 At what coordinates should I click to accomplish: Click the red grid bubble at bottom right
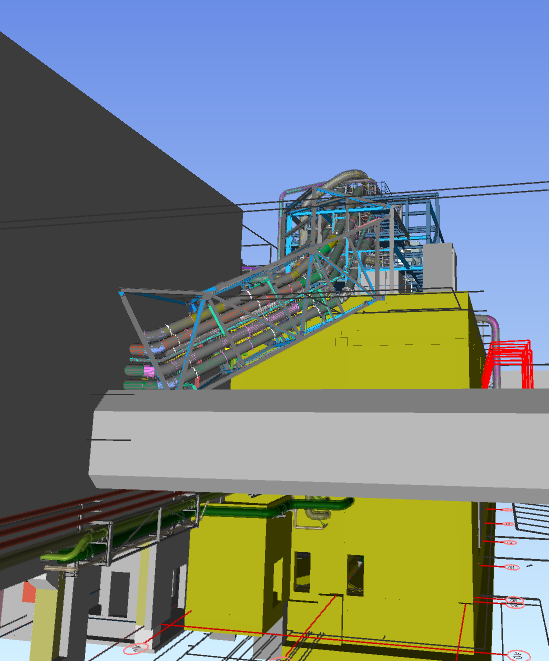pos(518,656)
